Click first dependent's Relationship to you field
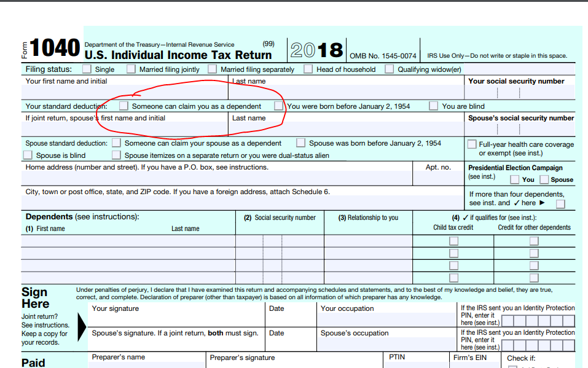The width and height of the screenshot is (588, 368). pyautogui.click(x=368, y=241)
